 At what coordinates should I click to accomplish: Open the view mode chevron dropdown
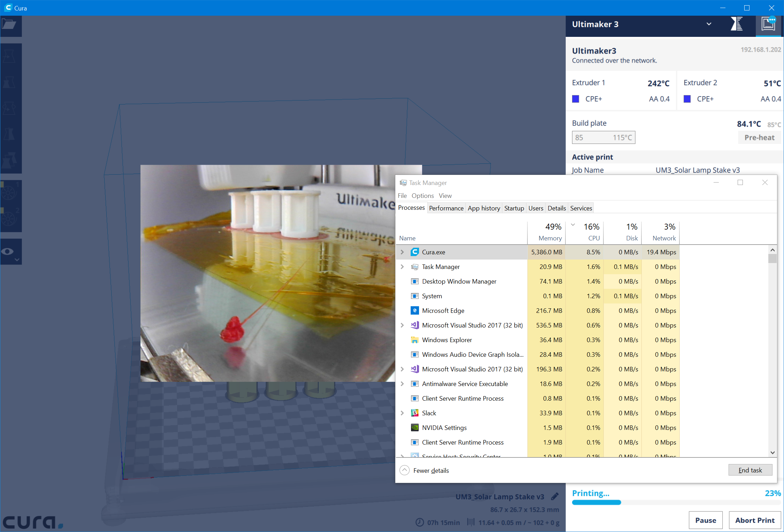(16, 260)
